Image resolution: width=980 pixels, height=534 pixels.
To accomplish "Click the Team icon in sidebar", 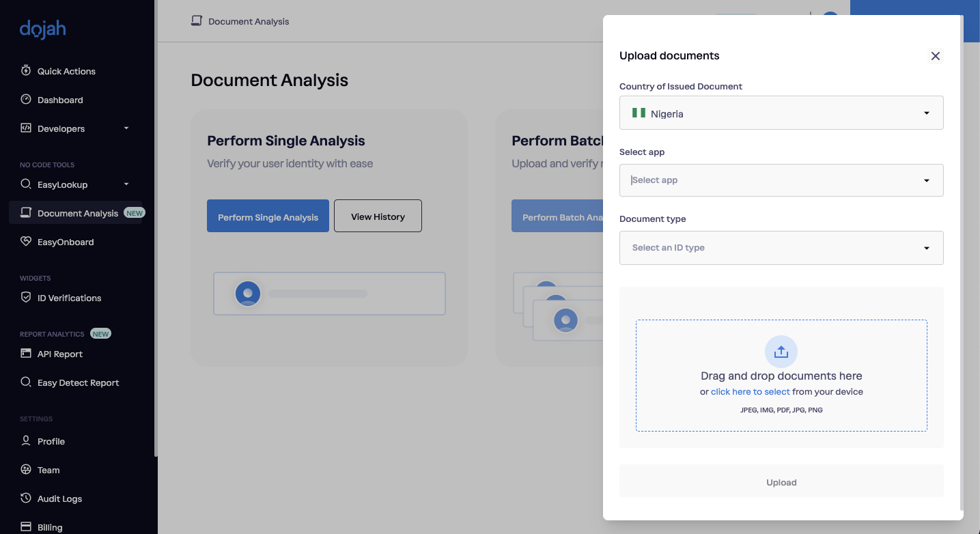I will point(26,469).
